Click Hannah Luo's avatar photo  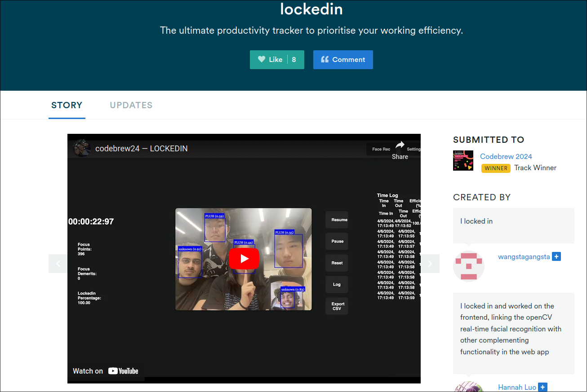coord(468,387)
